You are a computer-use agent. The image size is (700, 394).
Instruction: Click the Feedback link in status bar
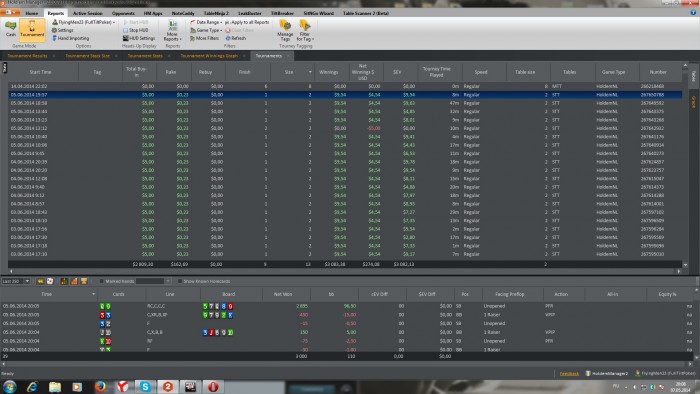[x=569, y=373]
